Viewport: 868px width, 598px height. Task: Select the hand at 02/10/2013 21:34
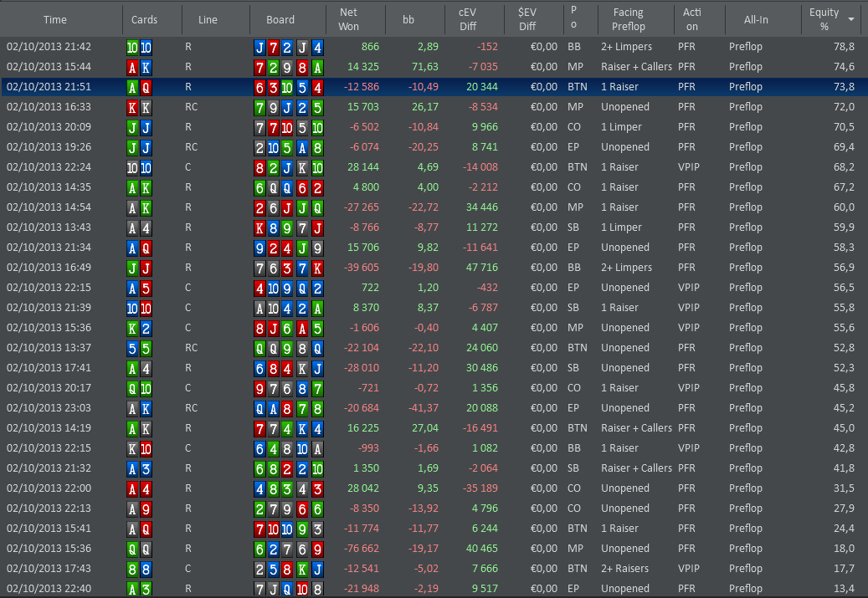click(434, 248)
